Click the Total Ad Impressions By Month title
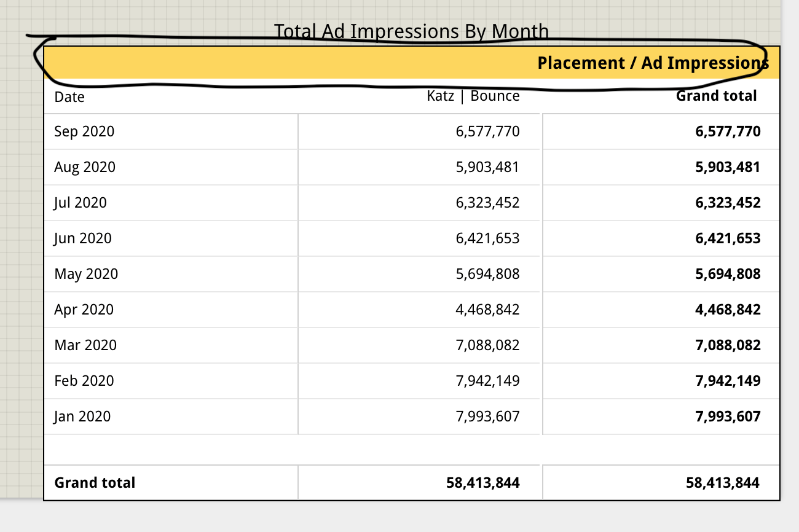 coord(412,31)
